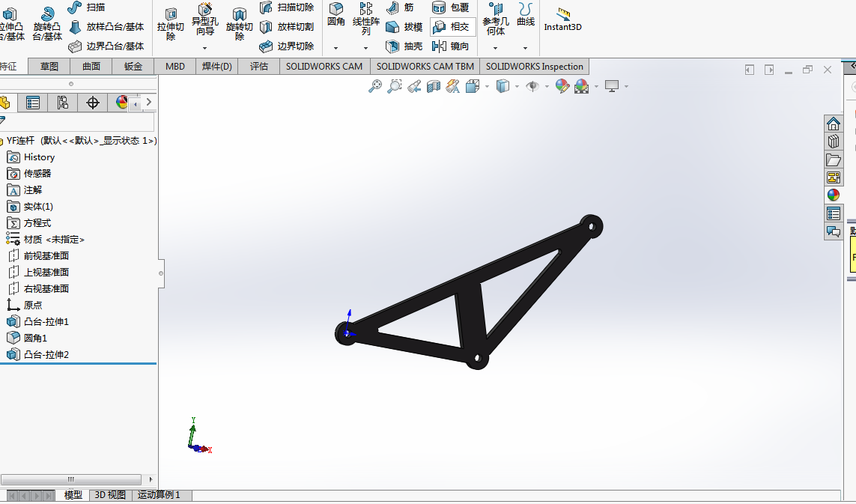Switch to 运动算例 1 bottom tab

[159, 495]
